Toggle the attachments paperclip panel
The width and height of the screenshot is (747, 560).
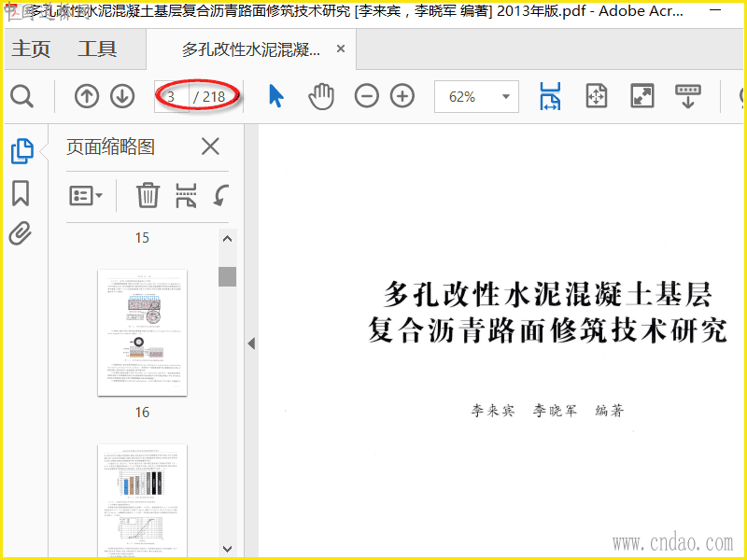pyautogui.click(x=21, y=233)
